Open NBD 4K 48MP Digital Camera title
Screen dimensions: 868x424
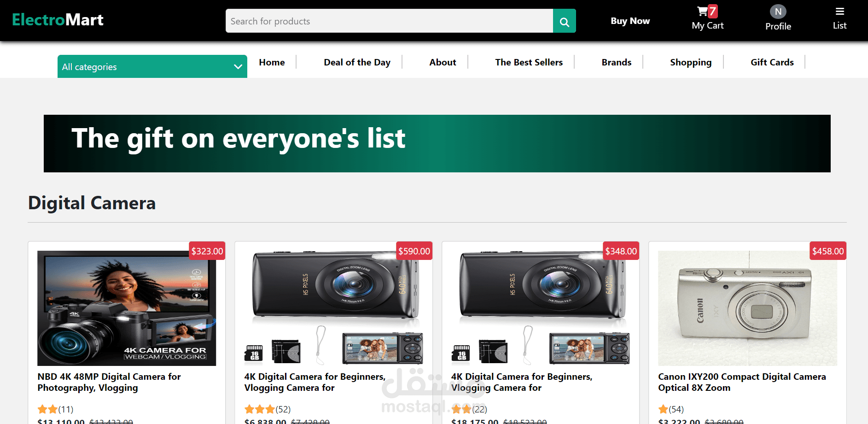tap(109, 382)
